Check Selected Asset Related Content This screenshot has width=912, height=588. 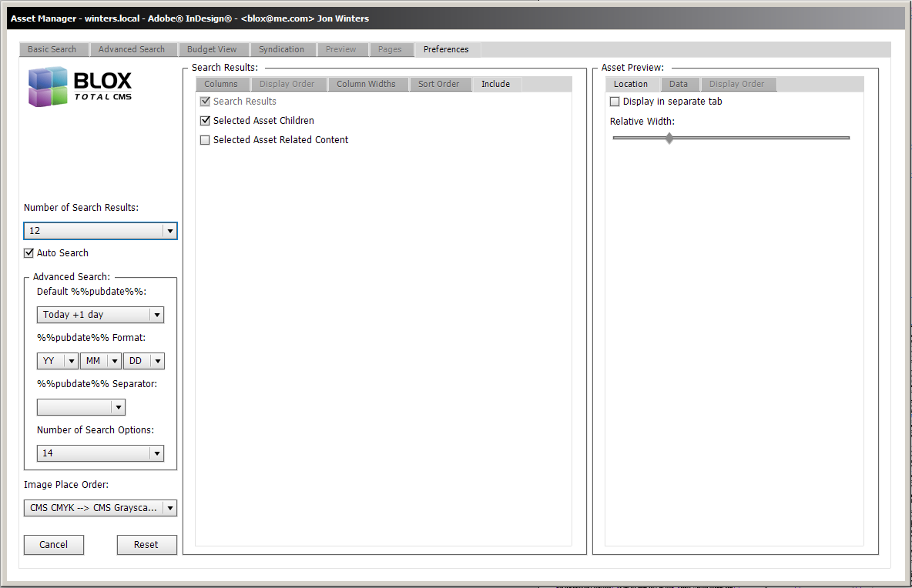tap(205, 140)
